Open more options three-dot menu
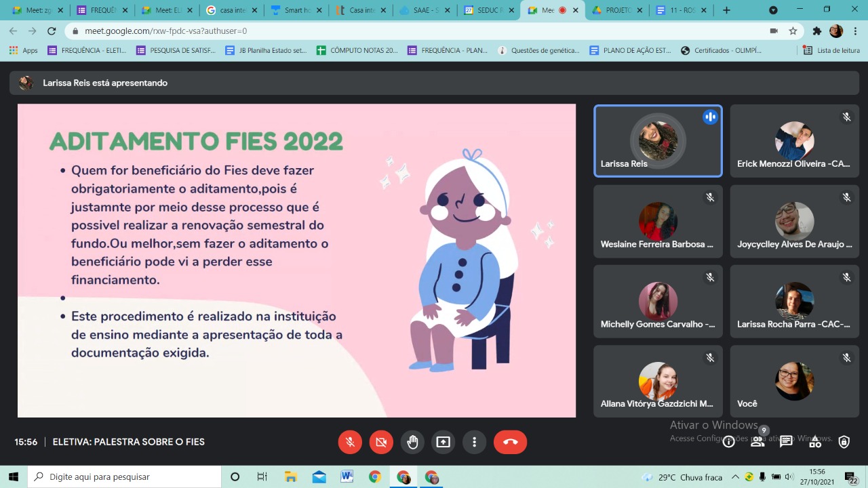 pyautogui.click(x=474, y=442)
